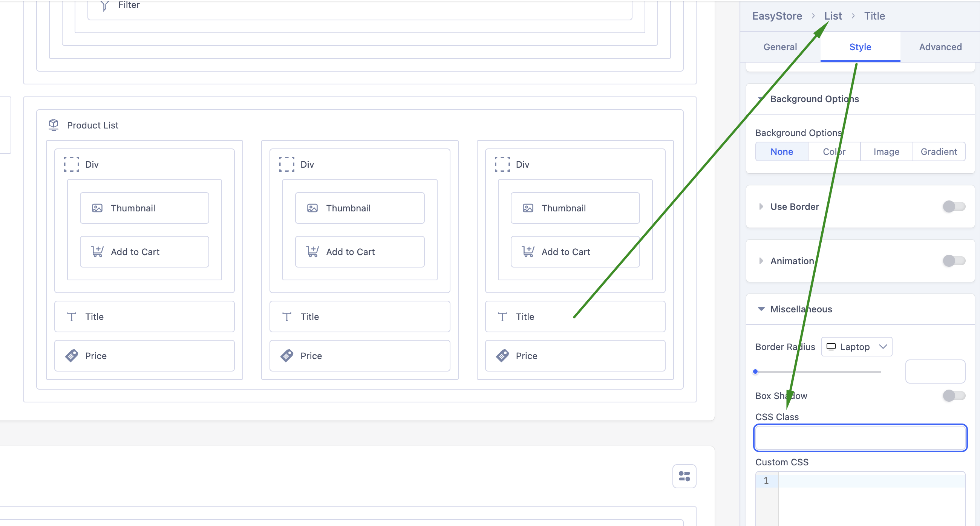Click the middle Add to Cart icon
This screenshot has height=526, width=980.
tap(312, 251)
